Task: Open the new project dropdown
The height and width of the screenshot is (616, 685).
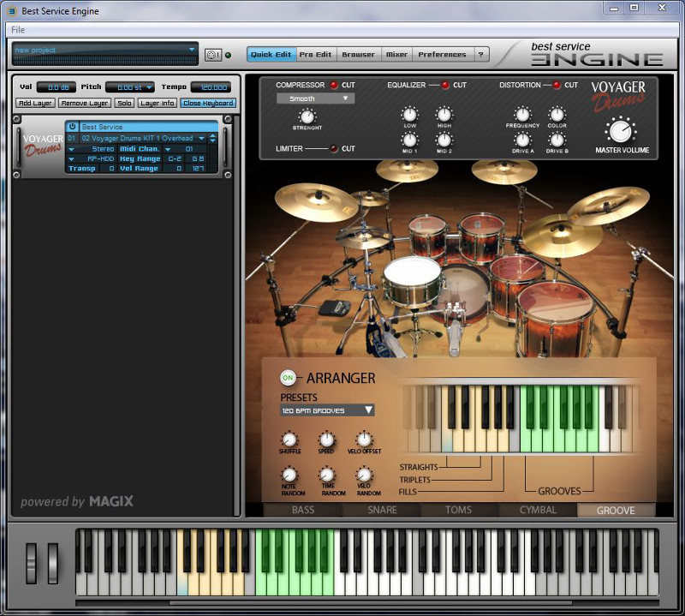Action: [x=191, y=50]
